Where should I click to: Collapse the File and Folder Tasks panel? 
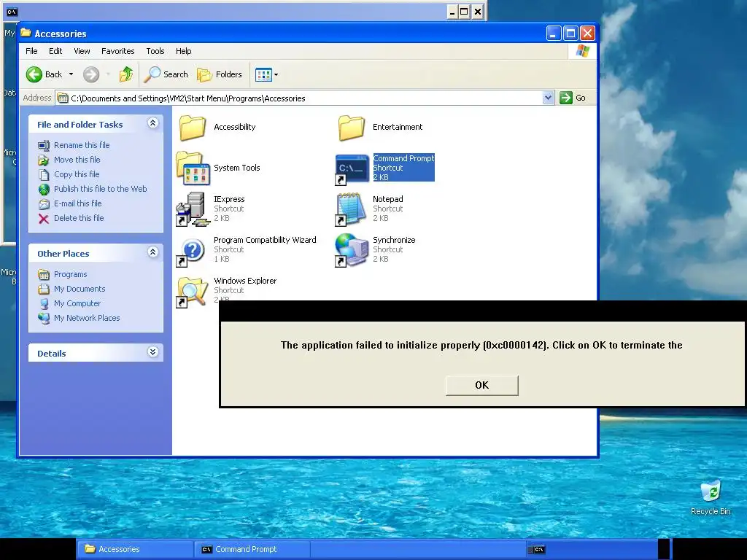(153, 123)
